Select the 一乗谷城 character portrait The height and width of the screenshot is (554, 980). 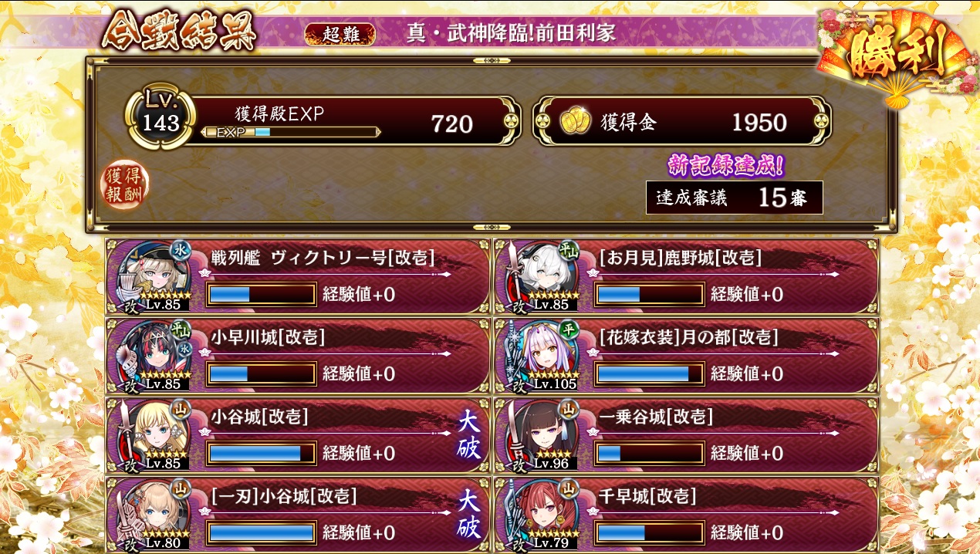(x=542, y=435)
